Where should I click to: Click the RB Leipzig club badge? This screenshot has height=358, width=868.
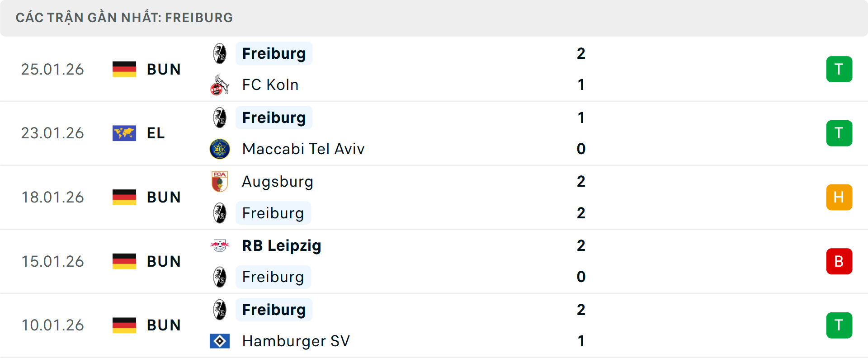tap(220, 245)
